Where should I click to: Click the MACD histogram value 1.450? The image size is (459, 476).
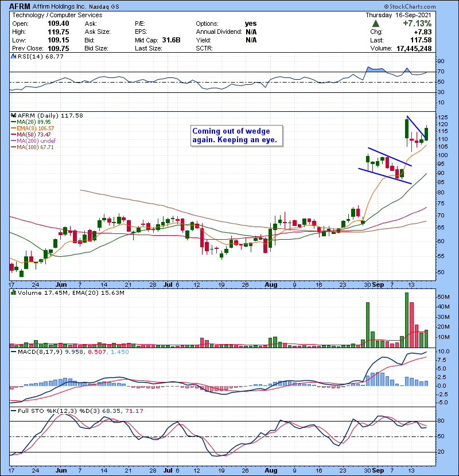tap(120, 352)
